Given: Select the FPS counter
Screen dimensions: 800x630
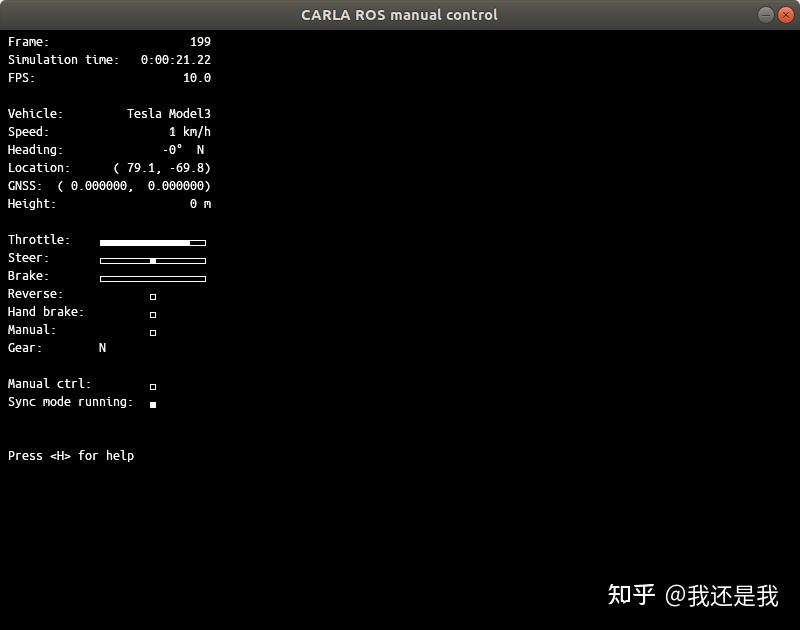Looking at the screenshot, I should (x=197, y=77).
